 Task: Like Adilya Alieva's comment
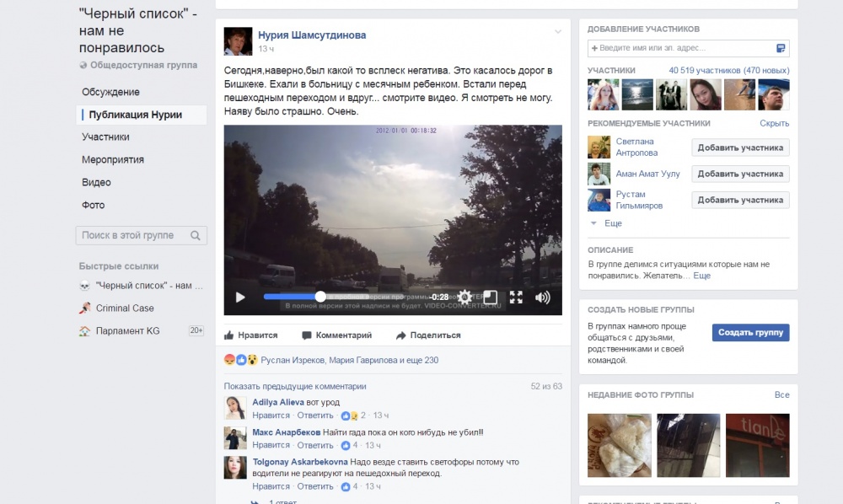point(271,416)
